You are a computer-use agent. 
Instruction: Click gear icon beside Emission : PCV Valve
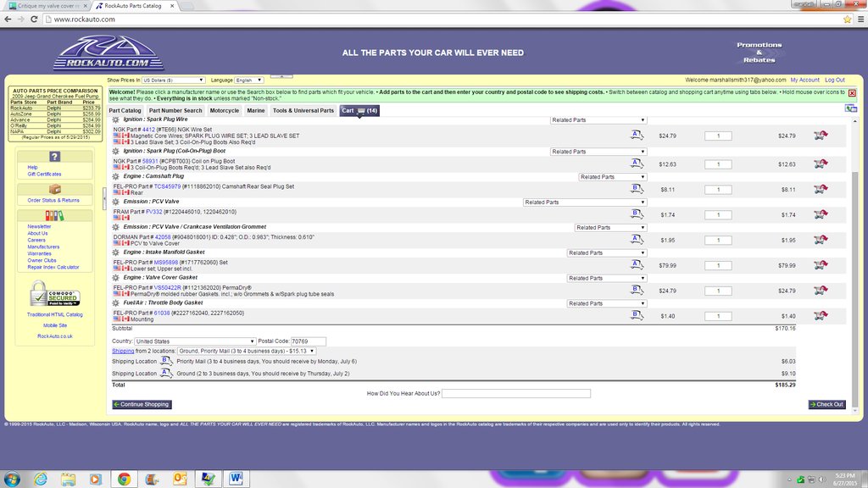(115, 202)
